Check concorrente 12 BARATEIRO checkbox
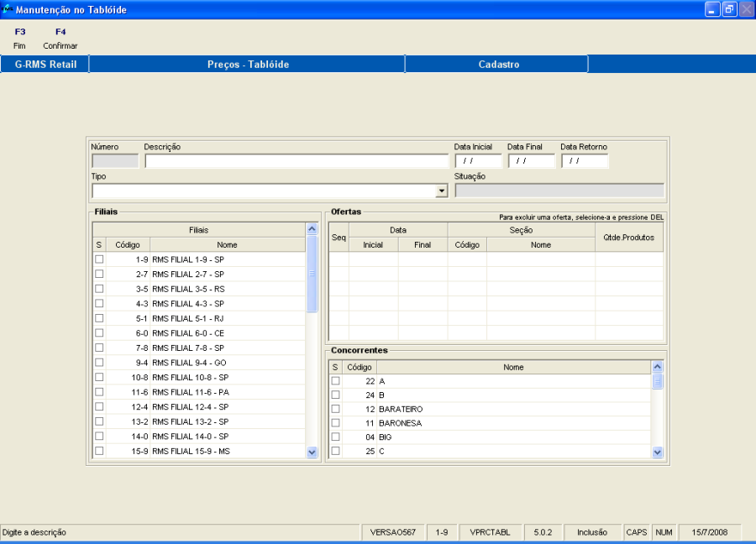 (335, 409)
